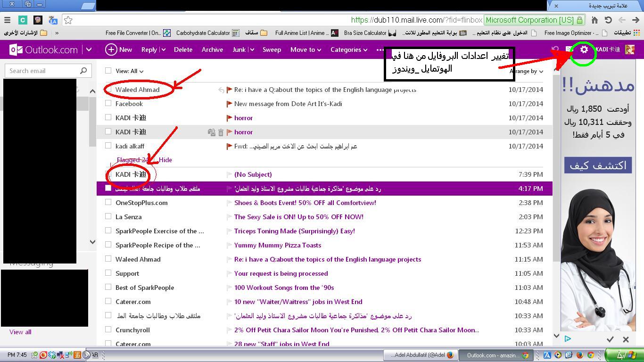Reload the page with the refresh icon
This screenshot has height=362, width=644.
click(x=608, y=20)
